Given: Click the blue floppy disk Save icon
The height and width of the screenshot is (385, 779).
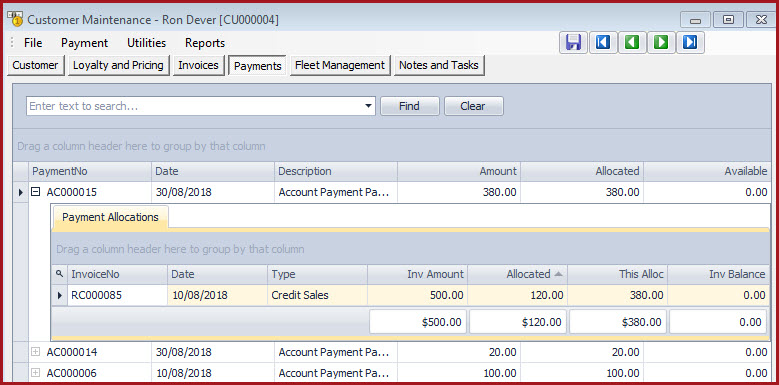Looking at the screenshot, I should coord(573,42).
